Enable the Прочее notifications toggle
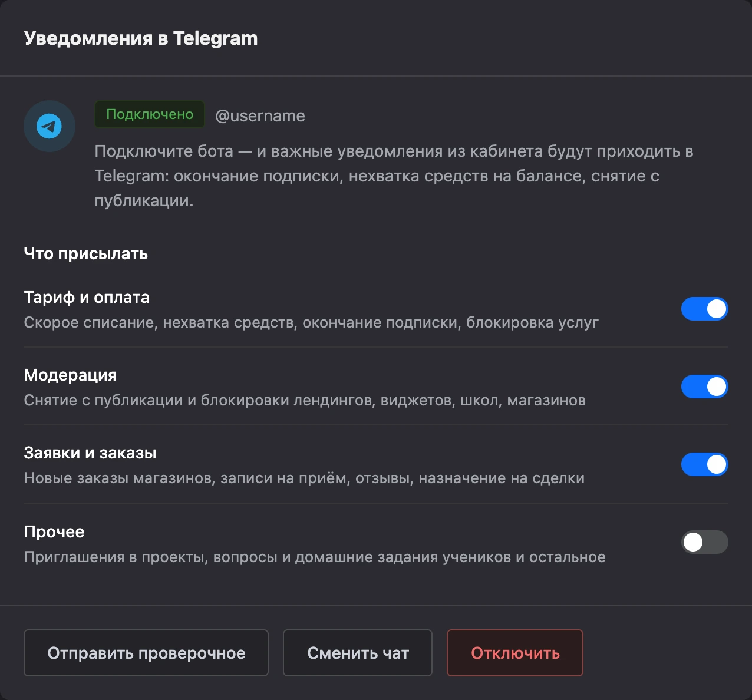This screenshot has height=700, width=752. tap(704, 542)
